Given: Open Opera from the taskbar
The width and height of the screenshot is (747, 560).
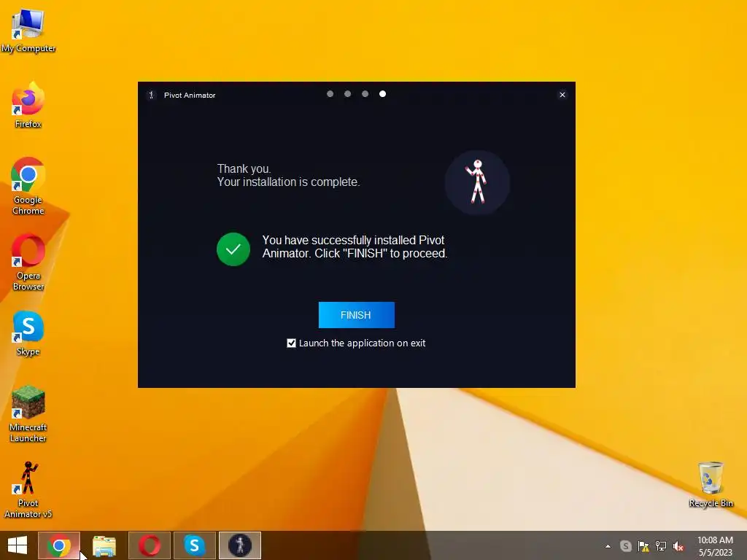Looking at the screenshot, I should tap(150, 545).
